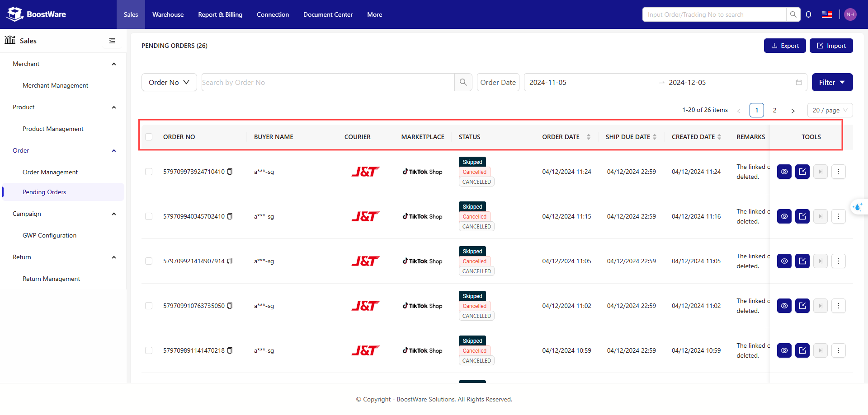View order 579709940345702410 with eye icon
The height and width of the screenshot is (415, 868).
tap(784, 216)
